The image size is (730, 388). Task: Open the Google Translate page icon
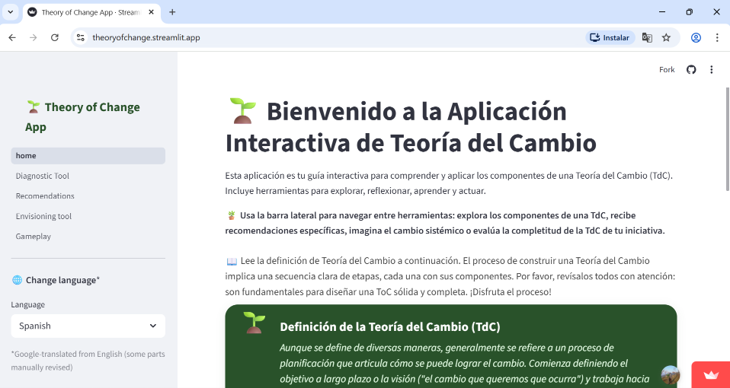(x=647, y=38)
